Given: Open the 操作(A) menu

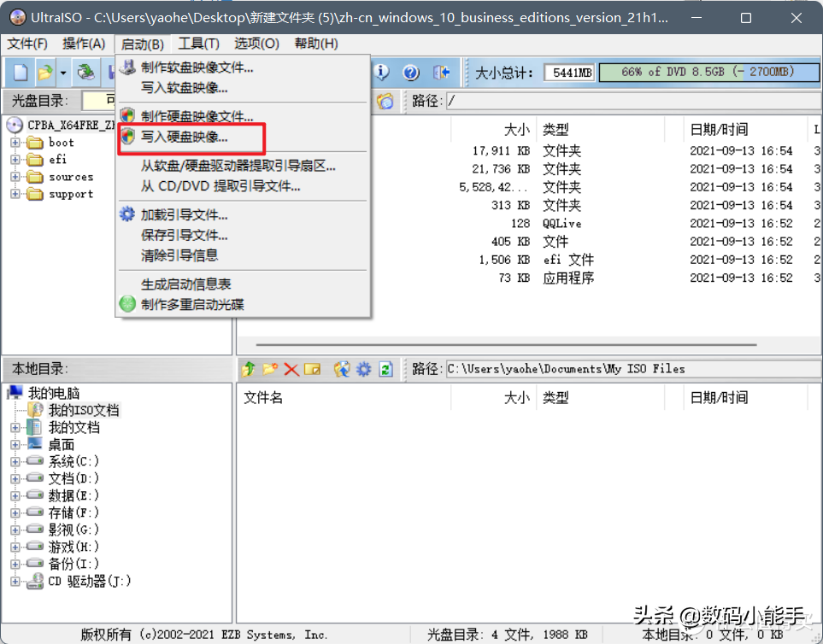Looking at the screenshot, I should (84, 44).
